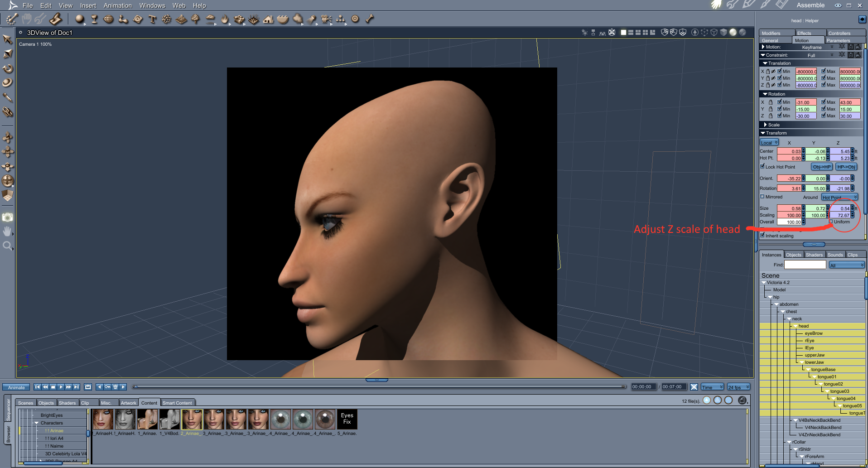868x468 pixels.
Task: Select the arrow Move tool in left toolbar
Action: (8, 39)
